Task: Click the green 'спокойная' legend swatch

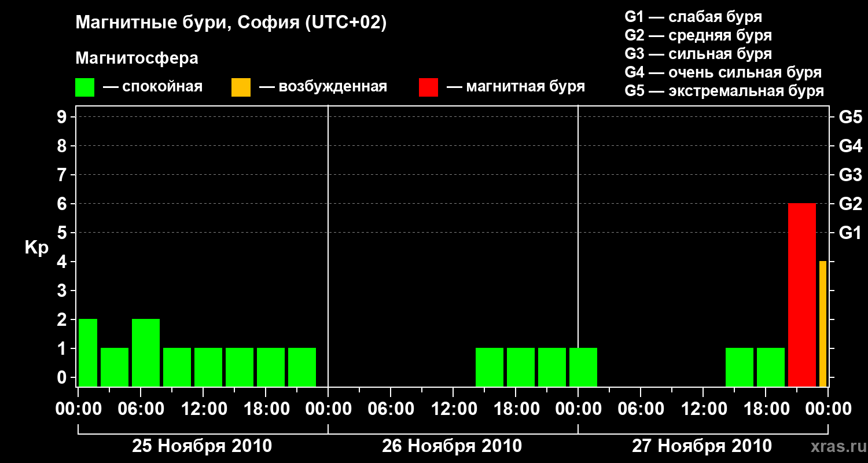Action: pos(84,87)
